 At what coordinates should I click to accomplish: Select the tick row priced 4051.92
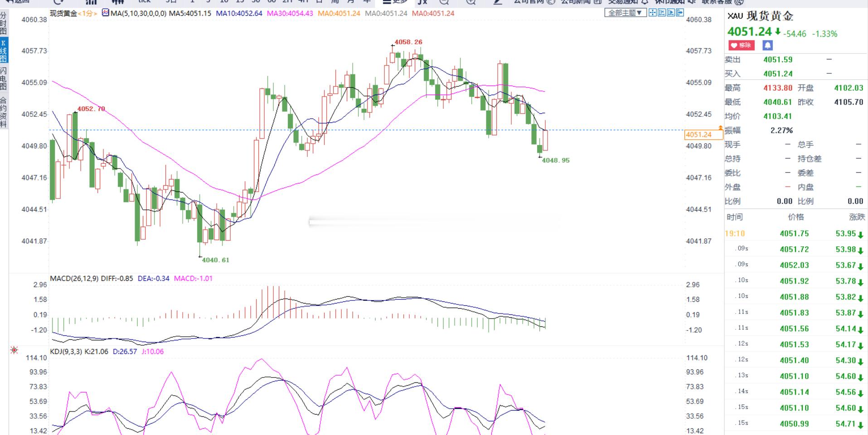click(796, 281)
